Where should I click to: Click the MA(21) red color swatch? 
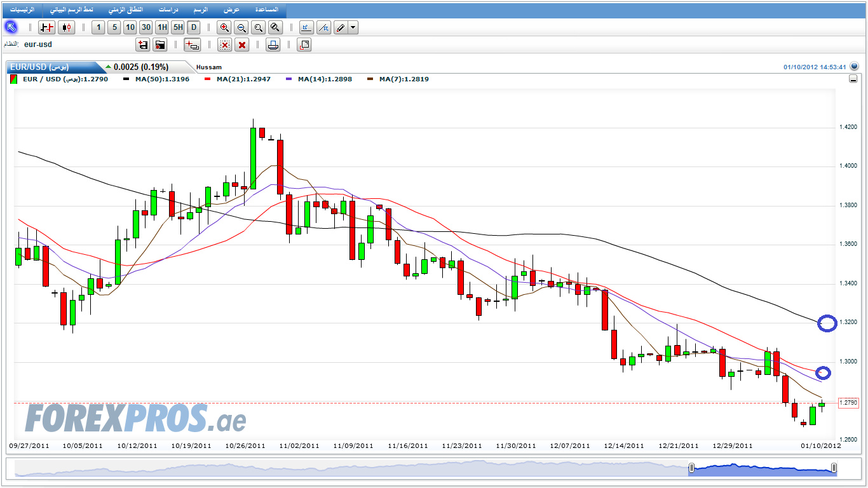pos(208,79)
